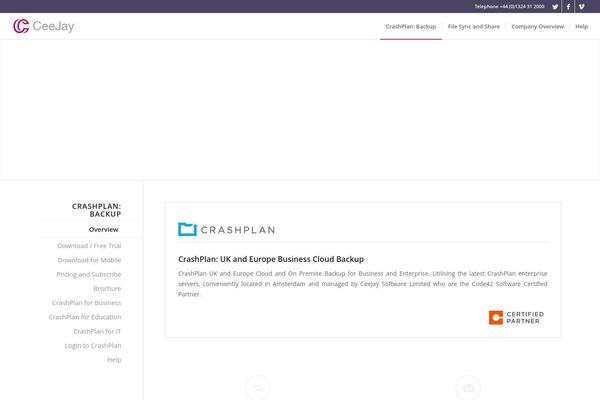Open Pricing and Subscribe
The width and height of the screenshot is (600, 400).
(x=89, y=274)
